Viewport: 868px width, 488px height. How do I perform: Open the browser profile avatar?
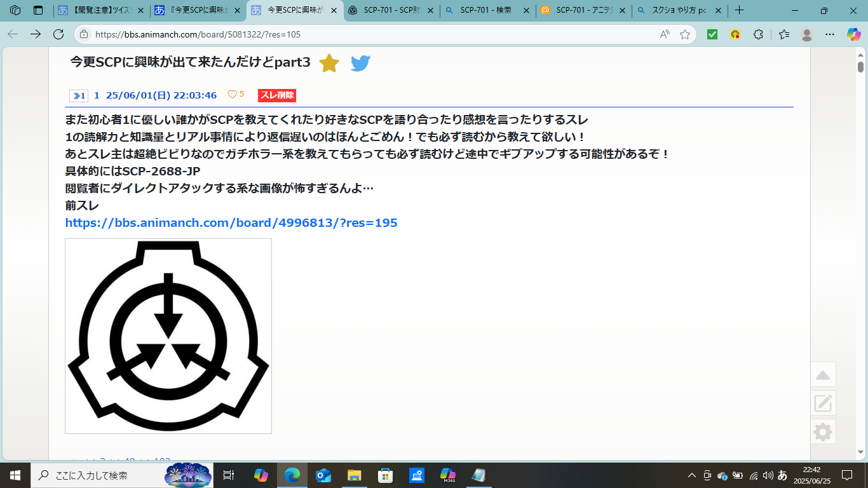click(807, 34)
